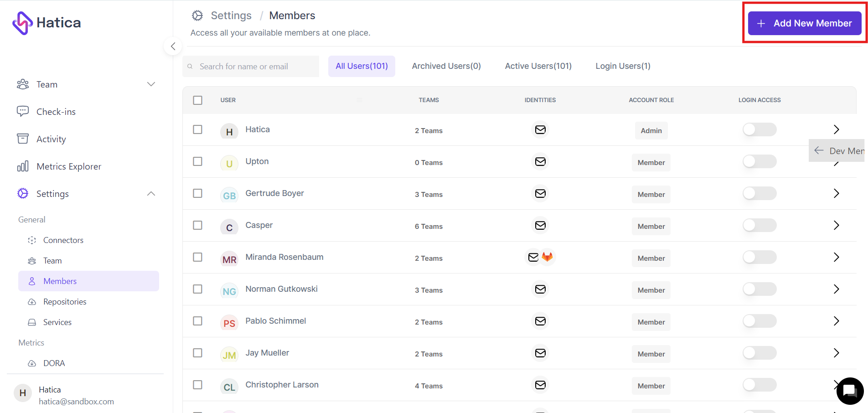Switch to Archived Users(0) tab
The height and width of the screenshot is (413, 868).
click(446, 66)
